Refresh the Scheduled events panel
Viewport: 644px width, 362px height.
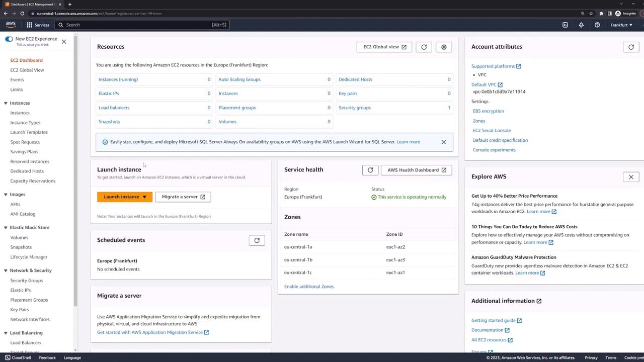[x=257, y=240]
